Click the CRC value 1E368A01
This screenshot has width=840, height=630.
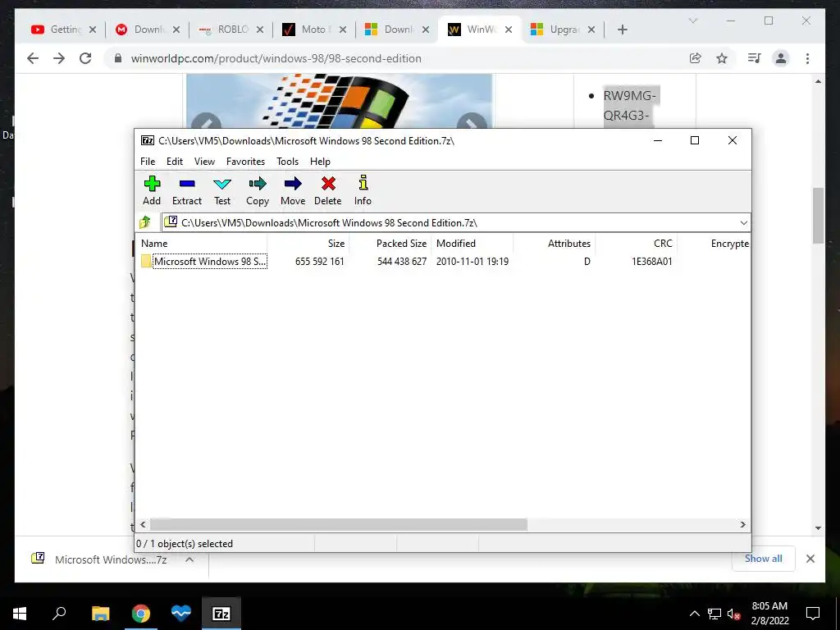pyautogui.click(x=652, y=262)
